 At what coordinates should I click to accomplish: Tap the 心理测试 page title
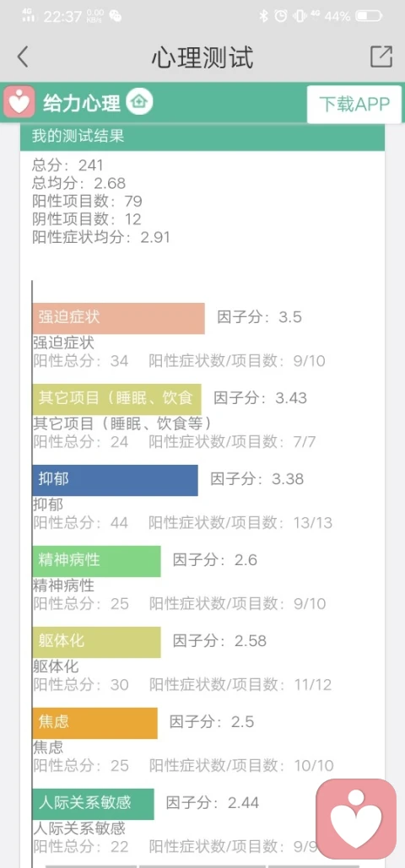(x=202, y=57)
